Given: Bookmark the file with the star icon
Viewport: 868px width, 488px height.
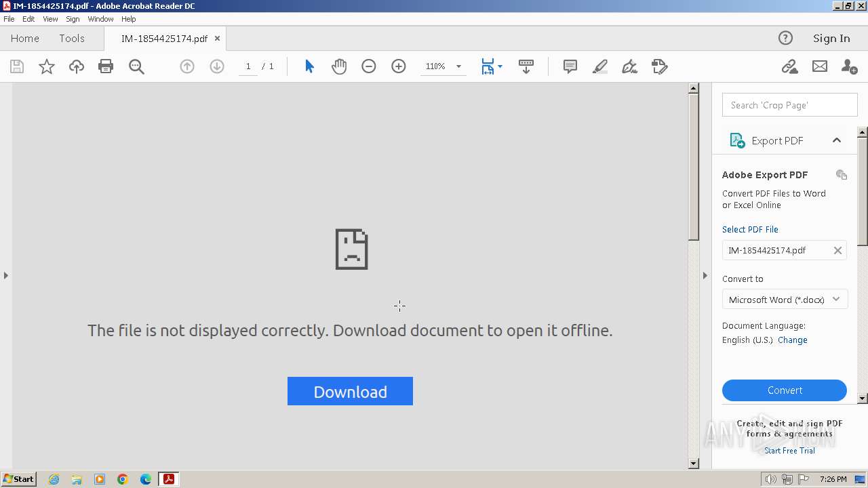Looking at the screenshot, I should click(x=47, y=66).
